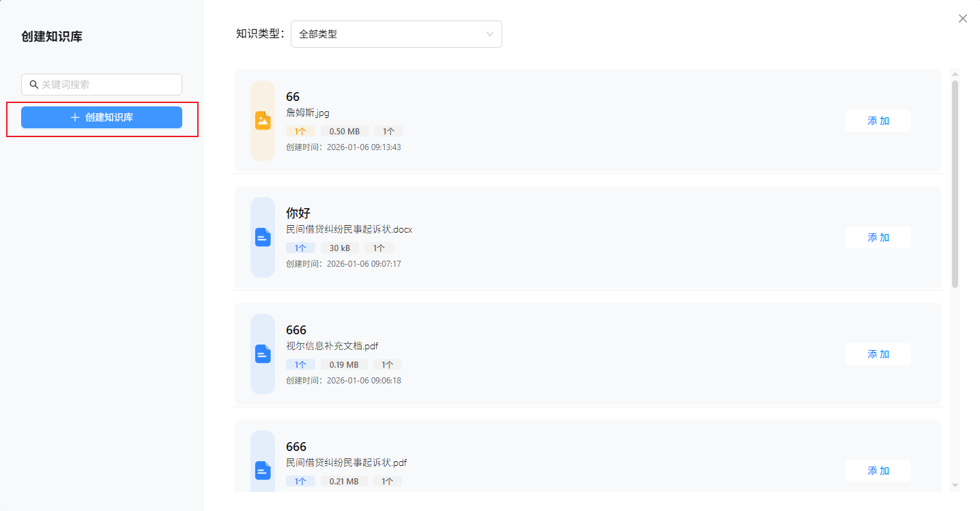Click the document icon for 民间借贷纠纷民事起诉状.docx
This screenshot has height=511, width=980.
click(x=263, y=237)
